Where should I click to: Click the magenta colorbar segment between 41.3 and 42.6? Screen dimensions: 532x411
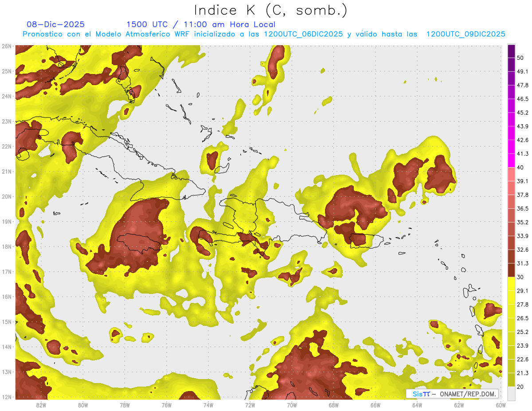coord(511,147)
